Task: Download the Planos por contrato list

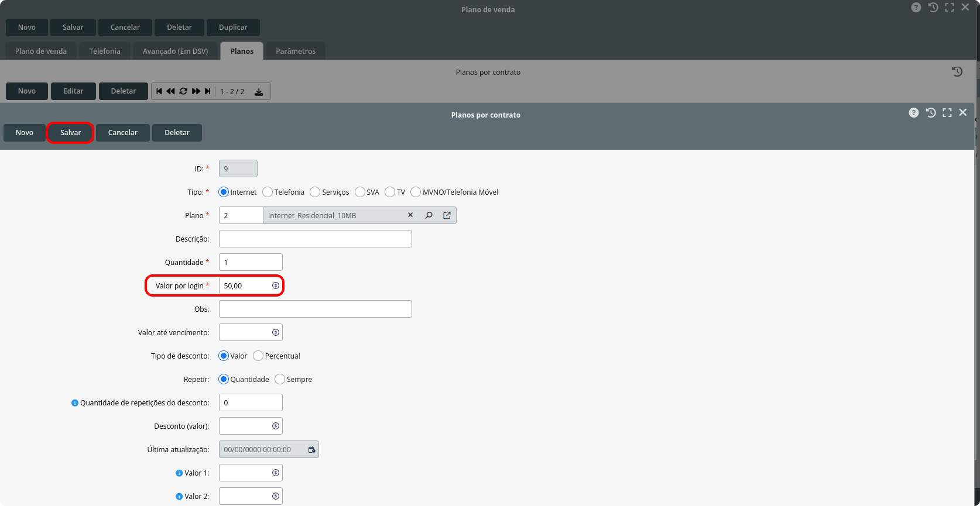Action: point(259,92)
